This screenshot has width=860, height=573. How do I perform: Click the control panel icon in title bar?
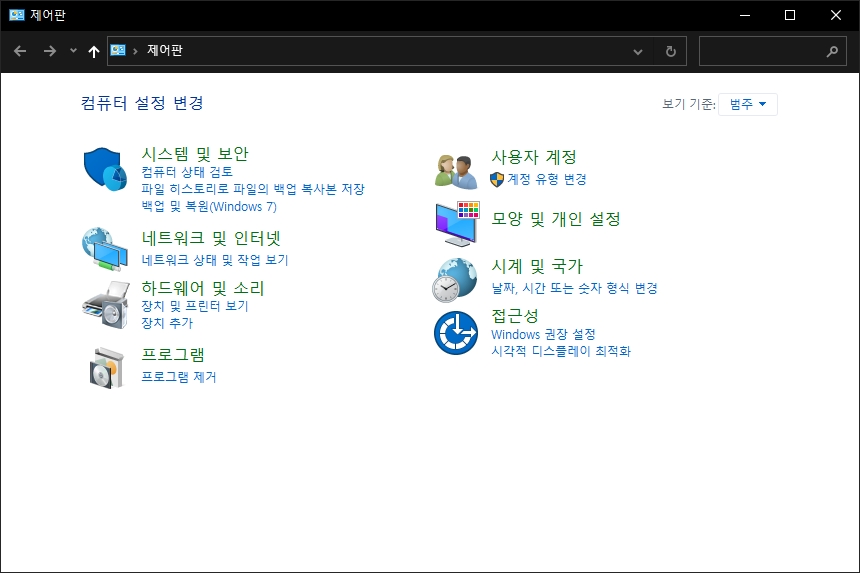pyautogui.click(x=16, y=15)
